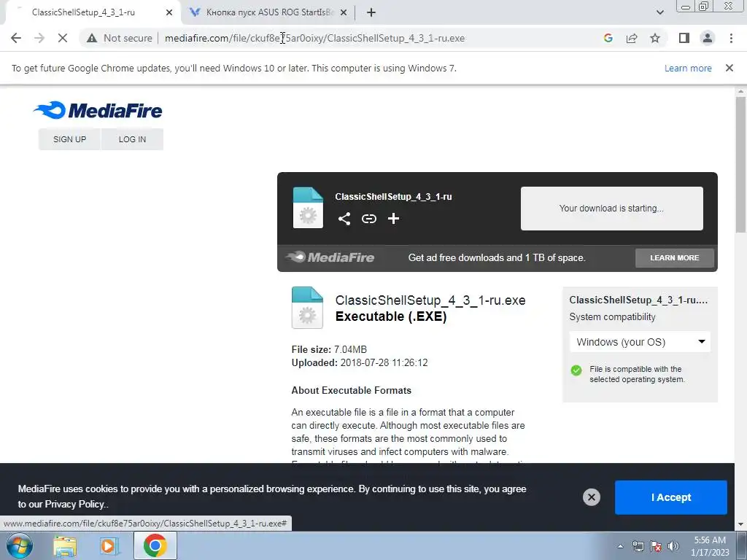Share this page from address bar
This screenshot has width=747, height=560.
pos(632,38)
